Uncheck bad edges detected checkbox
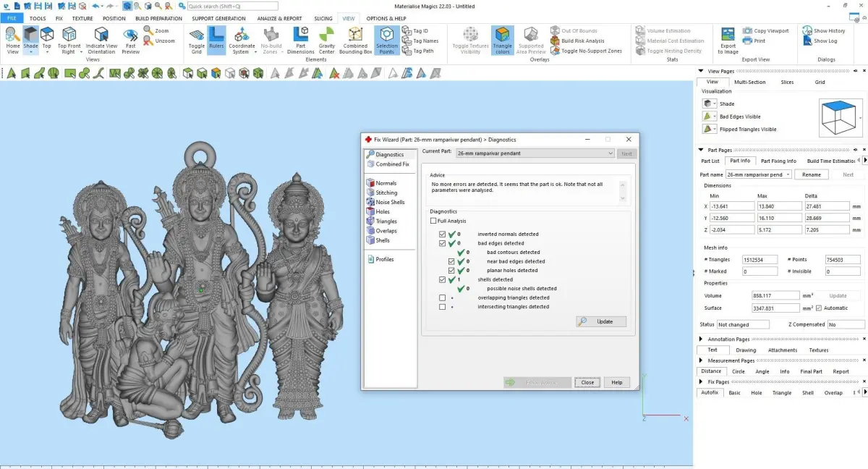868x469 pixels. (443, 243)
